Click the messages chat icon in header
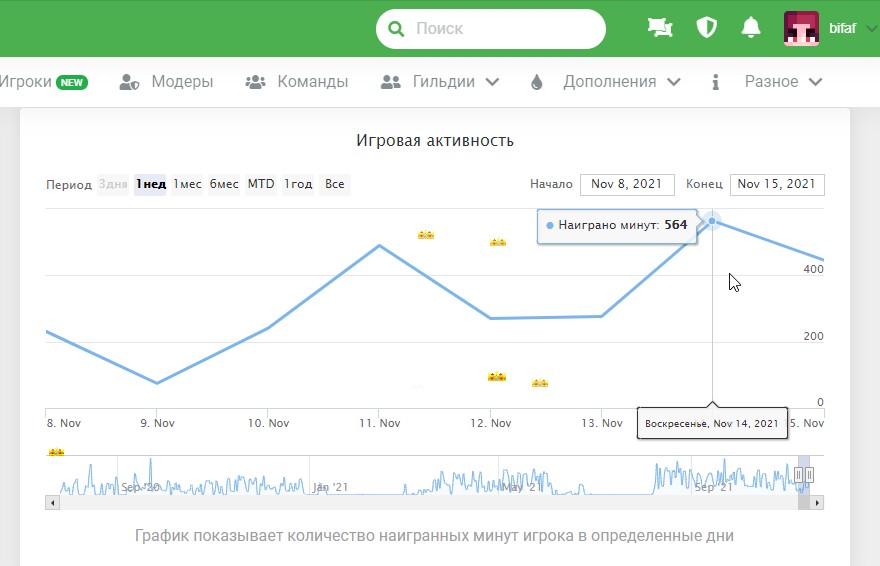This screenshot has height=566, width=880. [x=660, y=28]
